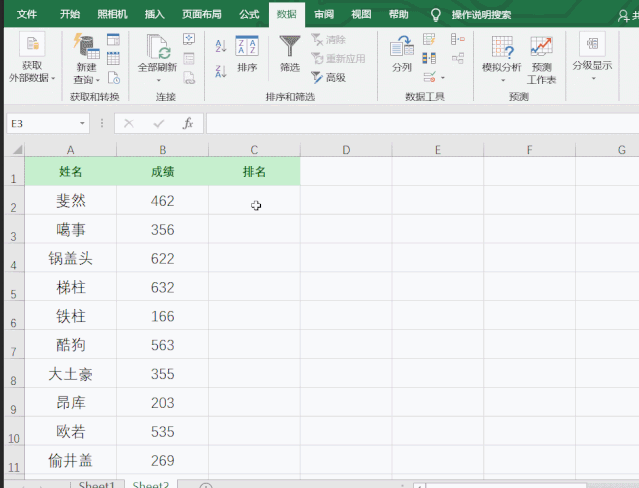Switch to the 审阅 tab

pyautogui.click(x=324, y=15)
